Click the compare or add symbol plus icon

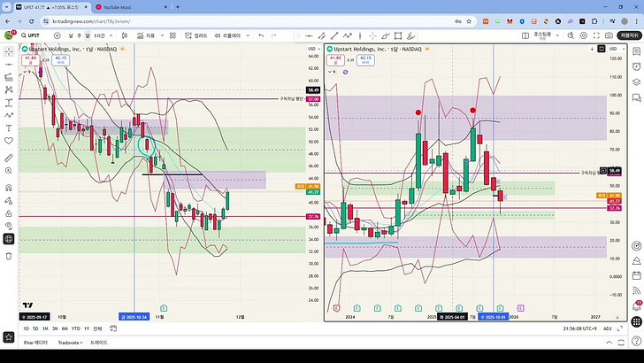[57, 35]
